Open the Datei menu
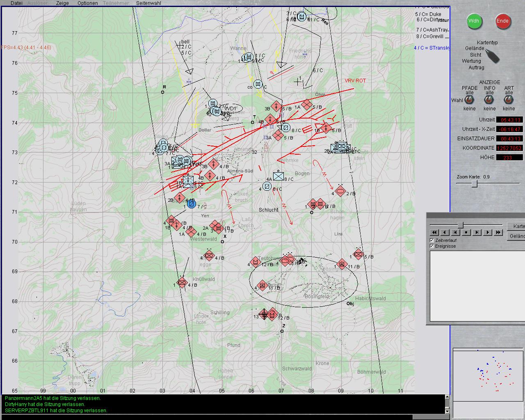Viewport: 525px width, 420px height. tap(16, 3)
